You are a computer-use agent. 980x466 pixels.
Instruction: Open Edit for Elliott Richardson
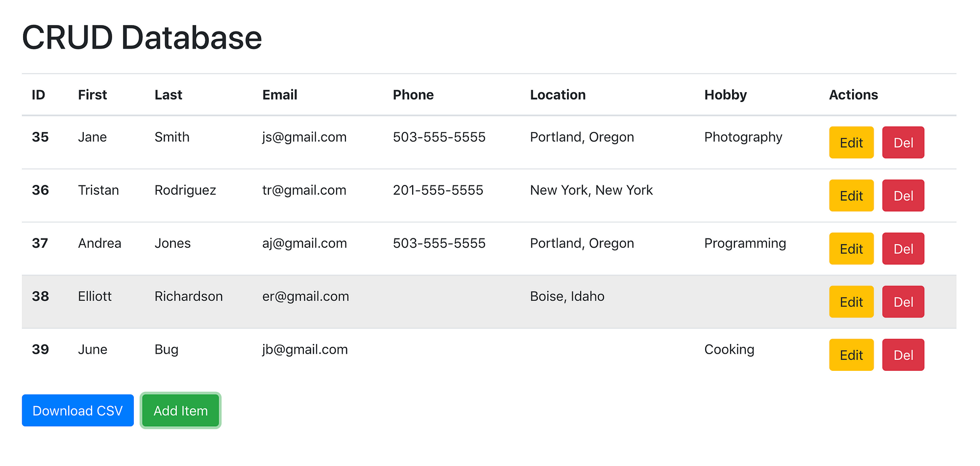(x=851, y=302)
